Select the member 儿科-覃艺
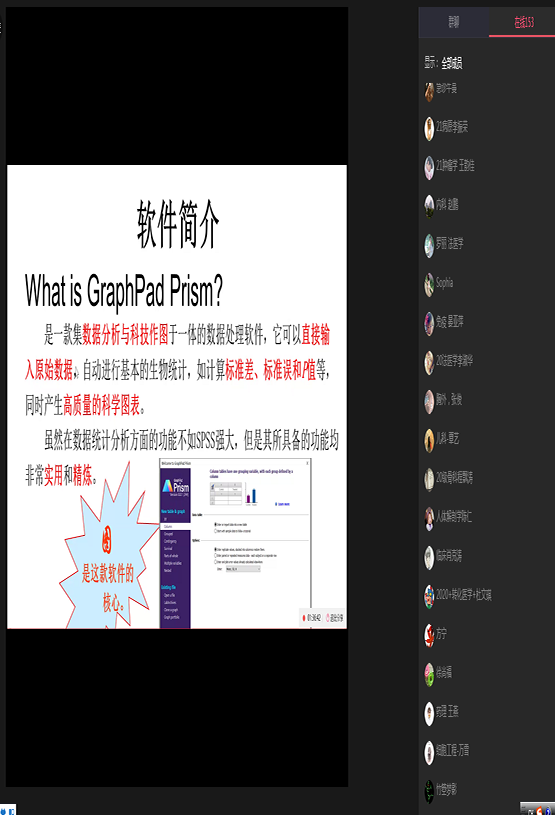Viewport: 555px width, 815px height. coord(447,438)
